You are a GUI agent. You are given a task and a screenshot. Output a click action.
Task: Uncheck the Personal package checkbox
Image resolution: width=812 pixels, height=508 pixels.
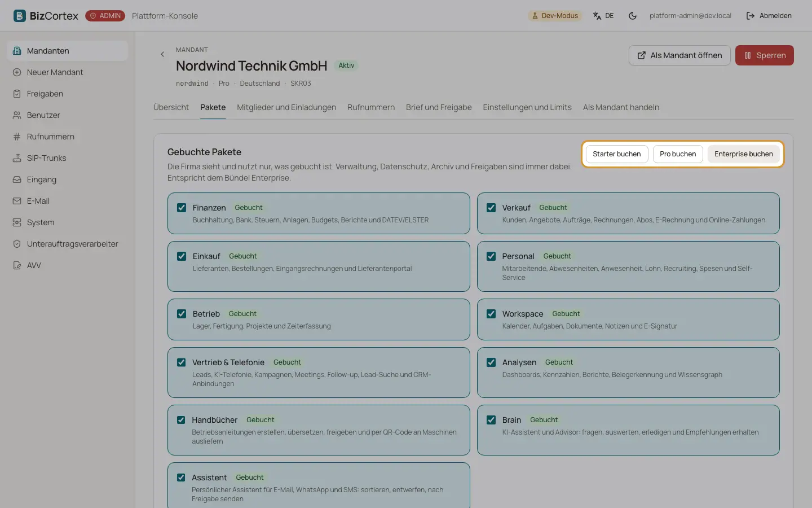[x=491, y=256]
